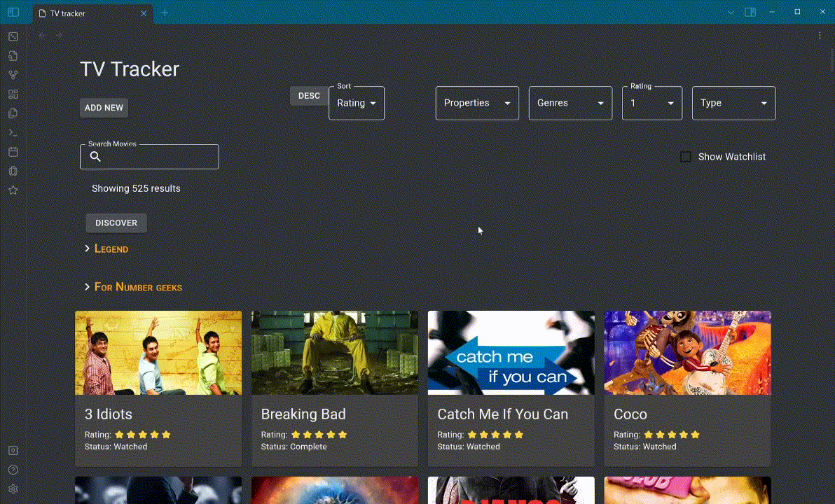Click the Breaking Bad card title
The image size is (835, 504).
click(x=303, y=414)
